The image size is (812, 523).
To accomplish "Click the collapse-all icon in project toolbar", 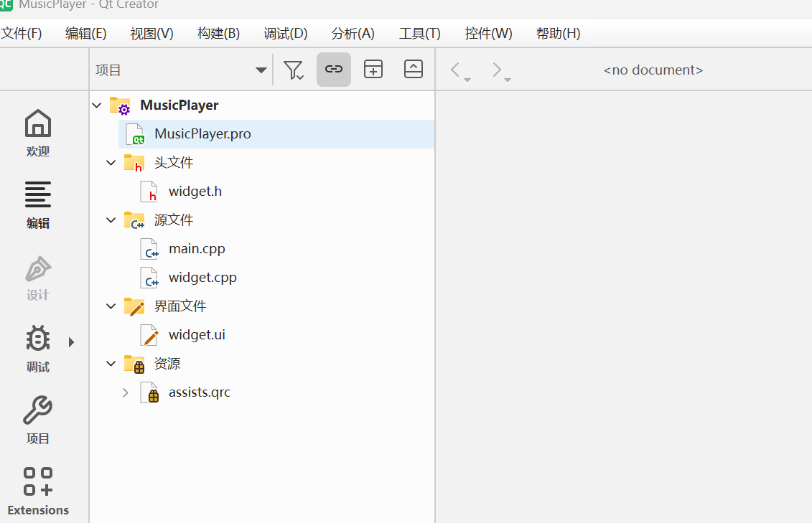I will (x=414, y=70).
